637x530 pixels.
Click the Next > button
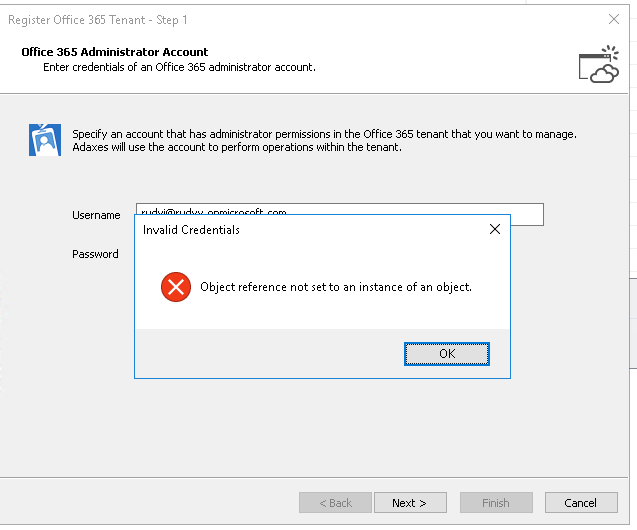[410, 503]
